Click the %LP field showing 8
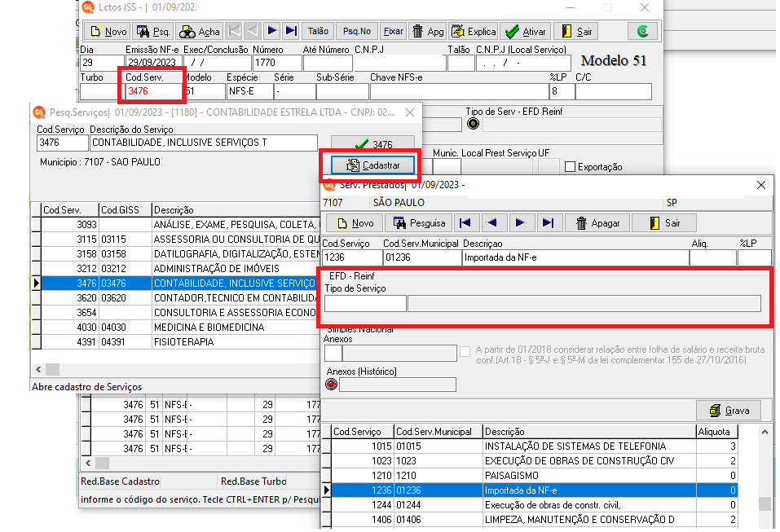This screenshot has height=532, width=780. point(562,91)
